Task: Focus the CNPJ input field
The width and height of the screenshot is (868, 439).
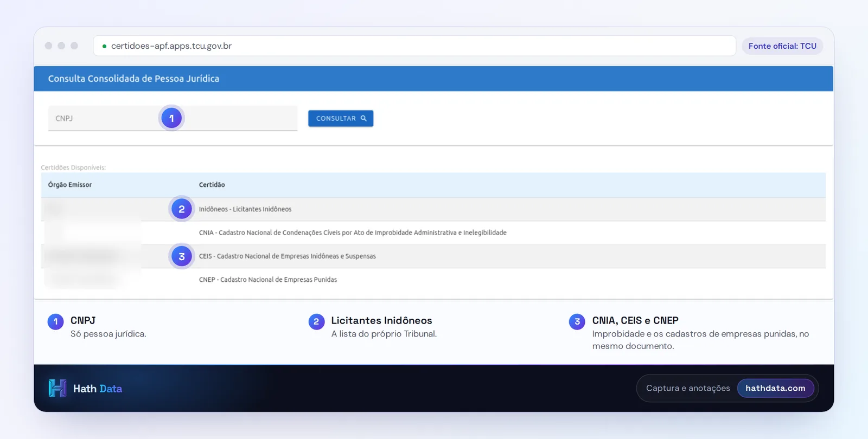Action: pos(173,118)
